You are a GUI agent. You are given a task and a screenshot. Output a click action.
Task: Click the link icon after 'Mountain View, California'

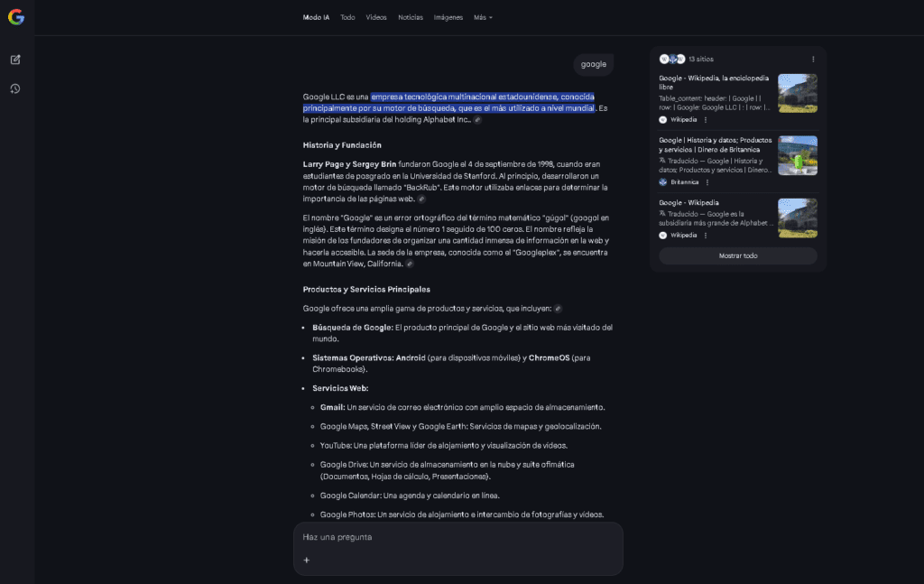point(410,264)
